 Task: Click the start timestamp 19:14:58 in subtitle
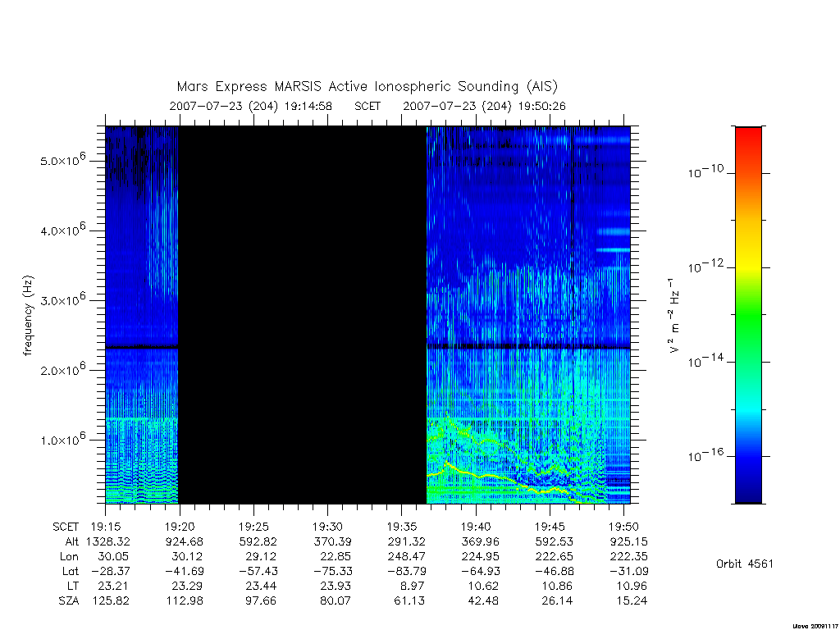(308, 106)
